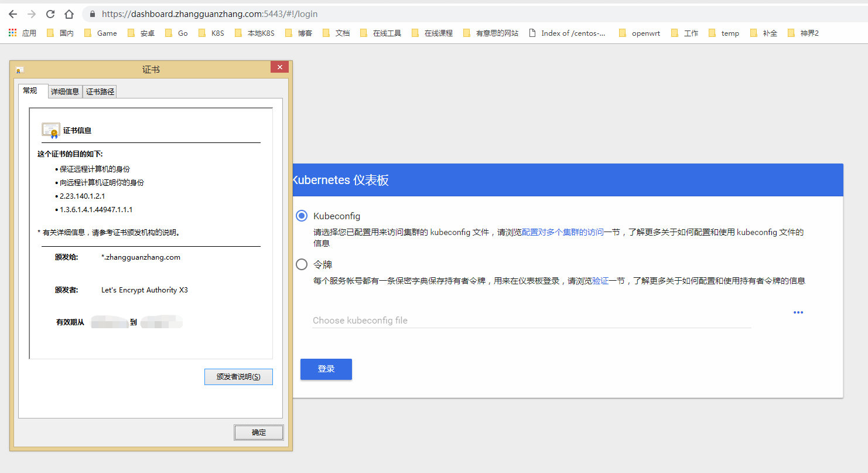The height and width of the screenshot is (473, 868).
Task: Open the 验证 link
Action: coord(600,281)
